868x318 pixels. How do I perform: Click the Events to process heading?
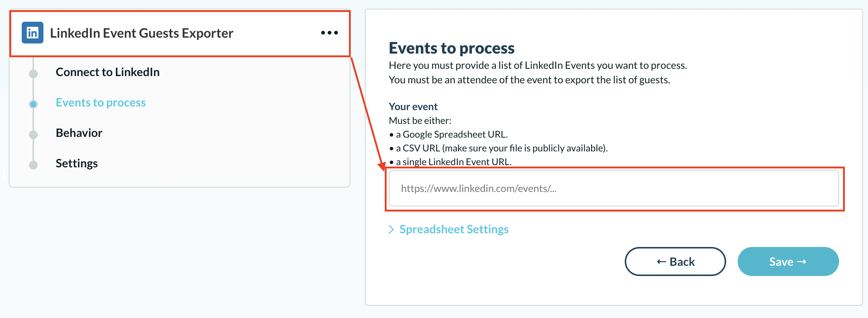451,48
